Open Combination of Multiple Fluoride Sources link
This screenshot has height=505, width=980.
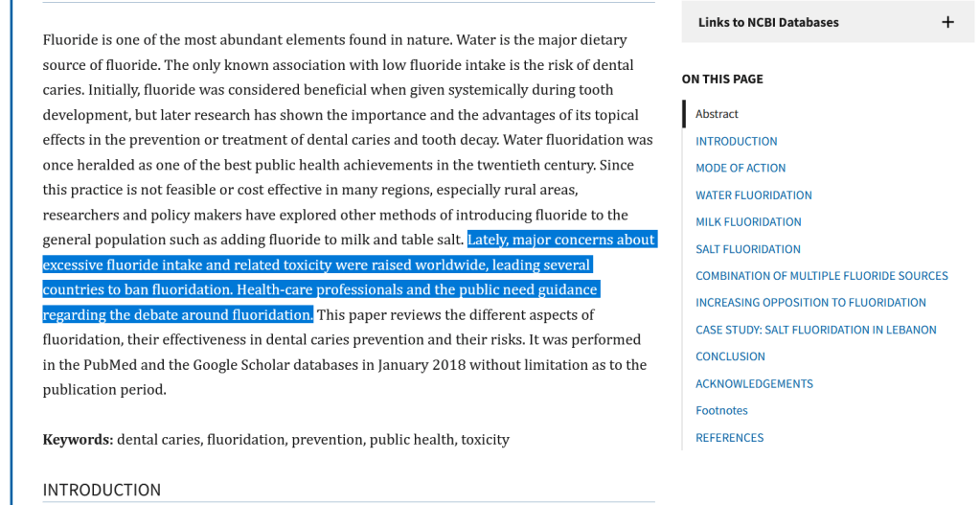[821, 276]
